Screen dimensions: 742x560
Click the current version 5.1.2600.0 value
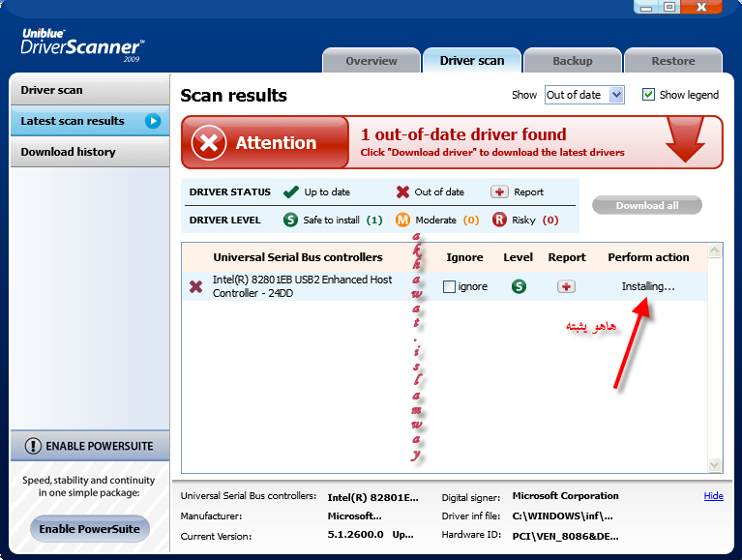[x=355, y=535]
